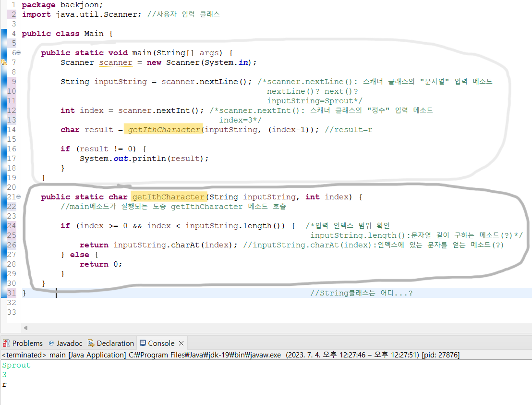532x405 pixels.
Task: Click 'package' keyword on line 1
Action: pyautogui.click(x=38, y=5)
